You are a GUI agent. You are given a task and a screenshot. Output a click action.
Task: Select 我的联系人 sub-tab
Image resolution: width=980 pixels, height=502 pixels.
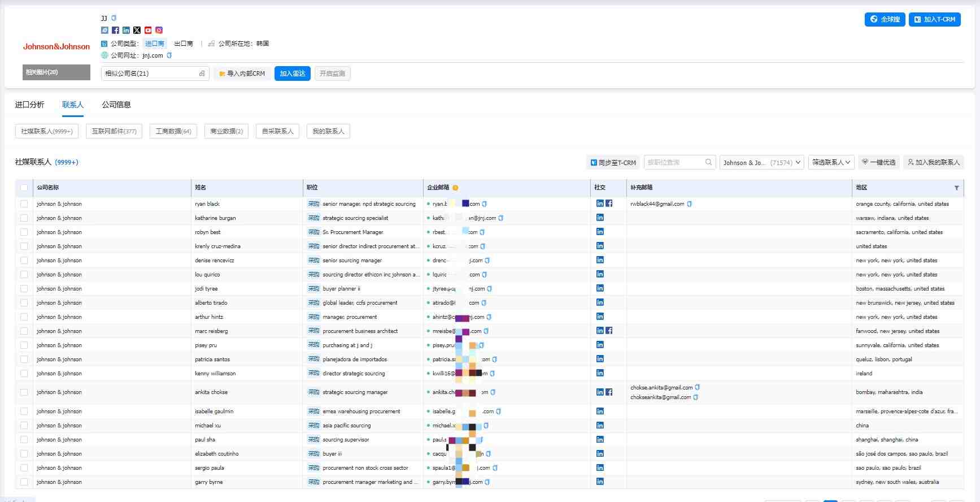[x=328, y=131]
